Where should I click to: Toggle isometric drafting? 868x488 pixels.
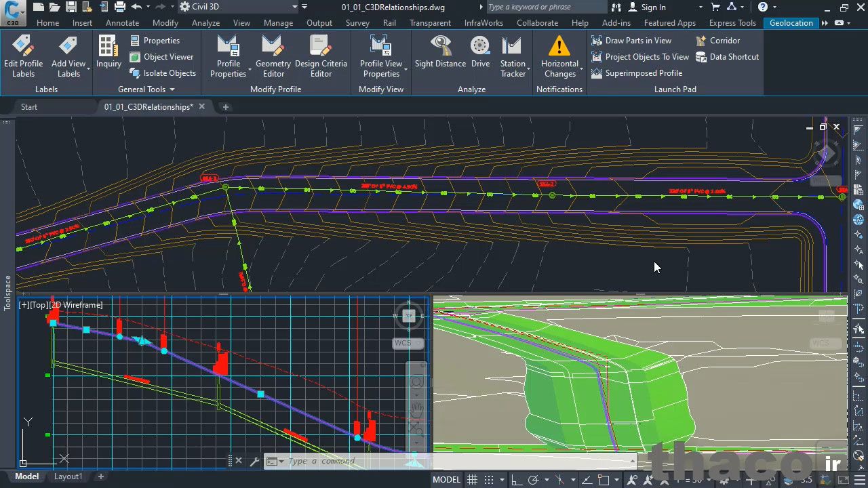point(560,480)
